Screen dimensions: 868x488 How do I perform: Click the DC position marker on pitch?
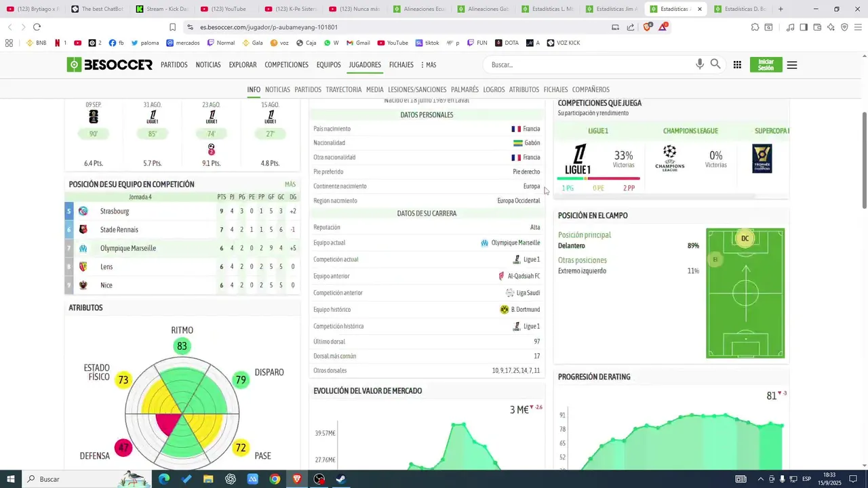745,239
